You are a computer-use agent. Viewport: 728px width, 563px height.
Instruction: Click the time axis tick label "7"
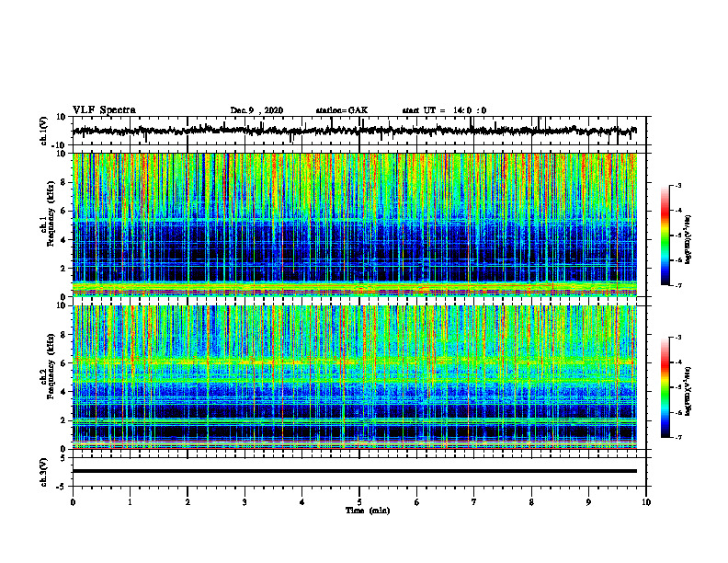tap(474, 502)
